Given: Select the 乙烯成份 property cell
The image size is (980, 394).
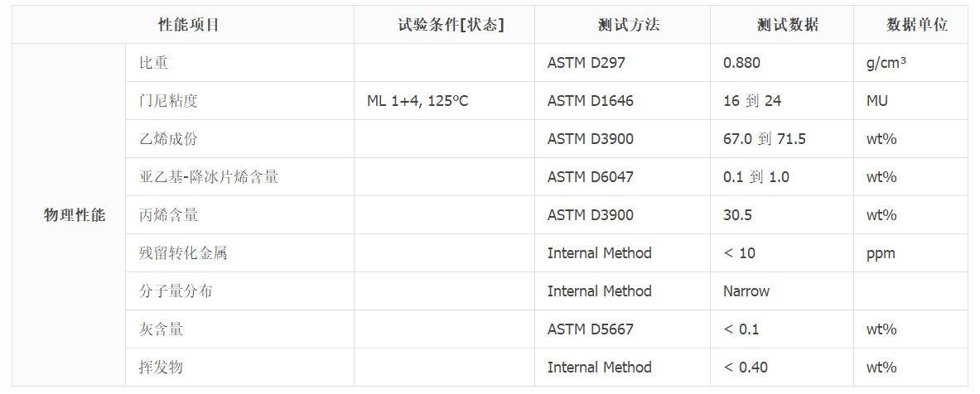Looking at the screenshot, I should tap(240, 138).
